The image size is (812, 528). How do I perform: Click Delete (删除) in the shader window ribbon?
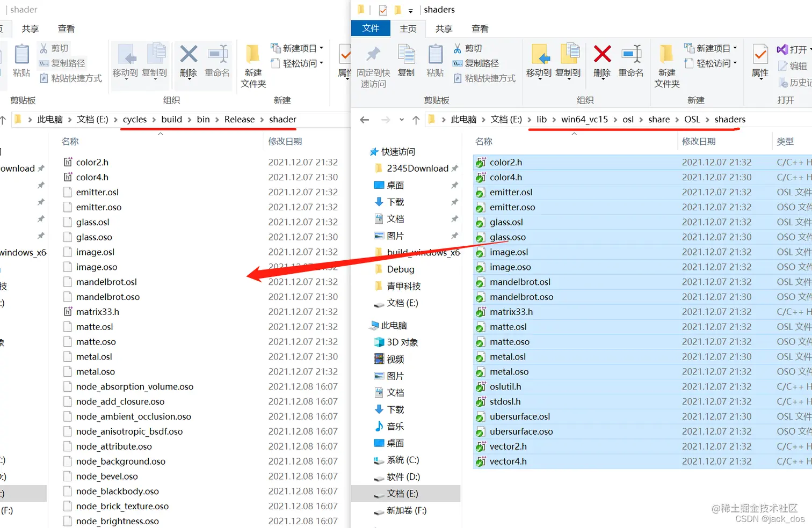[189, 61]
